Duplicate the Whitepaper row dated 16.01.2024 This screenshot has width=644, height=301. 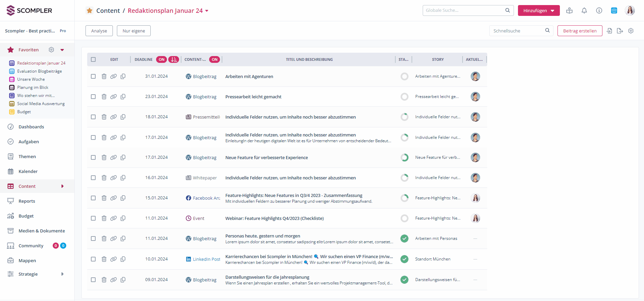123,178
